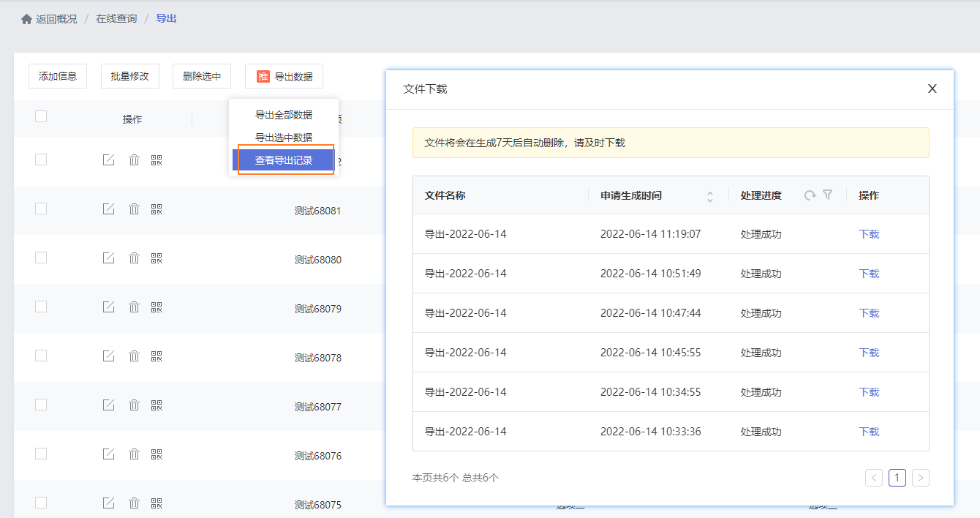Open the 在线查询 breadcrumb

coord(116,18)
